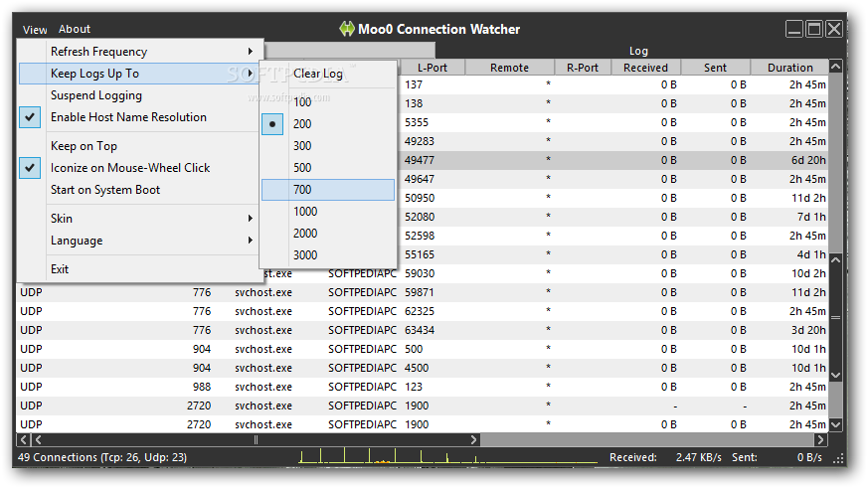Image resolution: width=868 pixels, height=488 pixels.
Task: Click the Moo0 Connection Watcher logo icon
Action: (347, 29)
